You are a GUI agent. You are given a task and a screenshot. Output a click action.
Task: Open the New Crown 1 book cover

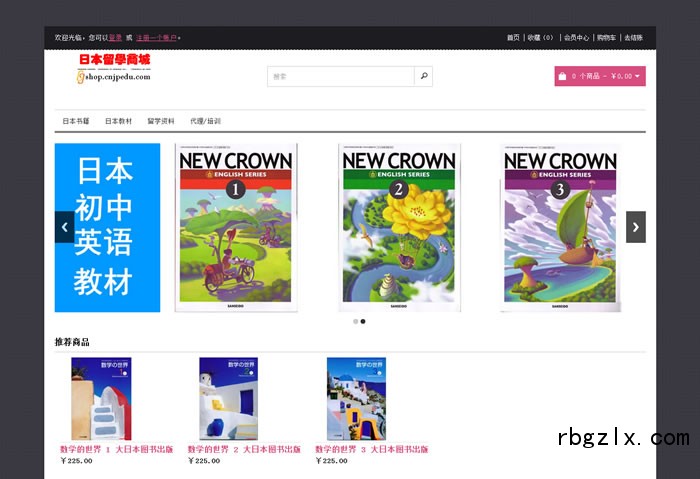tap(236, 227)
